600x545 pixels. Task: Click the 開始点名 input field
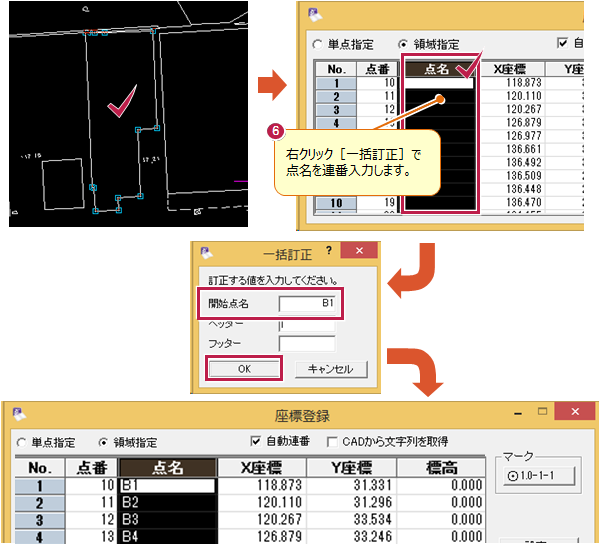[x=307, y=301]
